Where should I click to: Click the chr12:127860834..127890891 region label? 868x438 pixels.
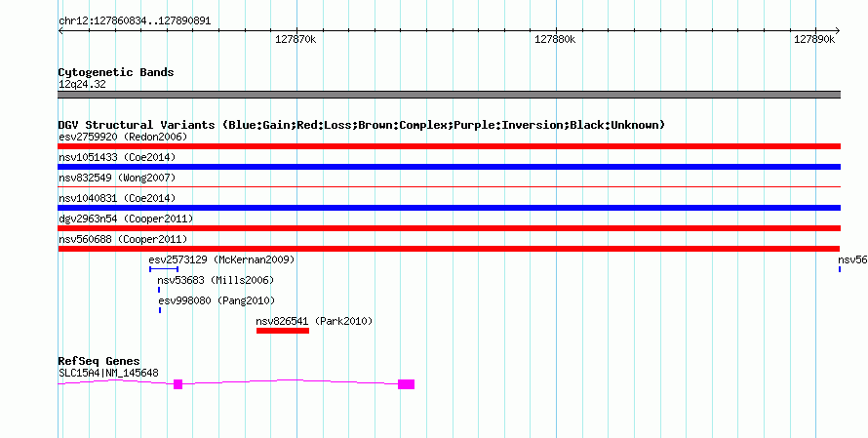135,21
